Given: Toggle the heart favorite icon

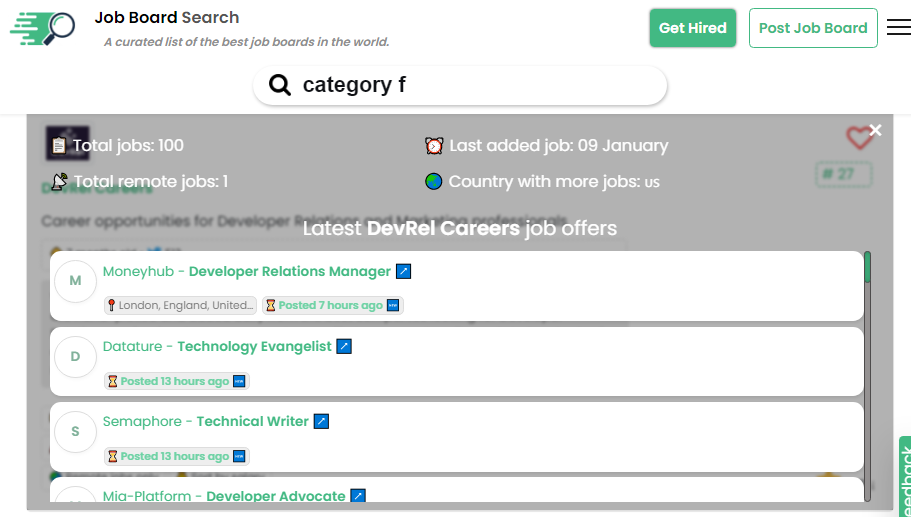Looking at the screenshot, I should click(x=858, y=138).
